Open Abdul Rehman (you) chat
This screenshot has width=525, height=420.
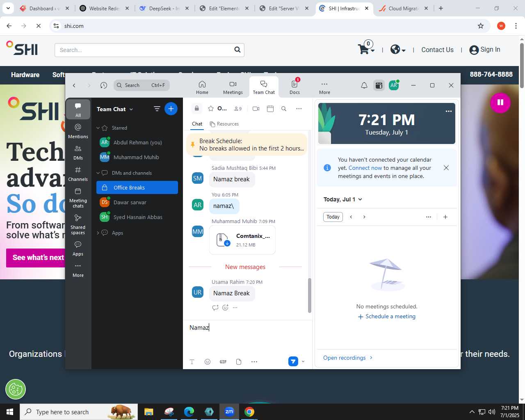coord(137,142)
